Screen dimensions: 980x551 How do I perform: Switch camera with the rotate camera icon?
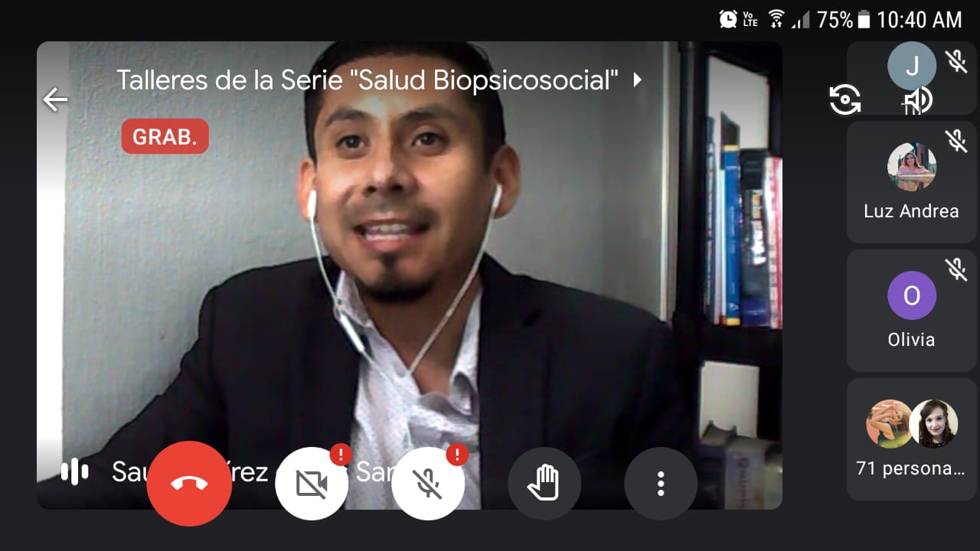(845, 100)
